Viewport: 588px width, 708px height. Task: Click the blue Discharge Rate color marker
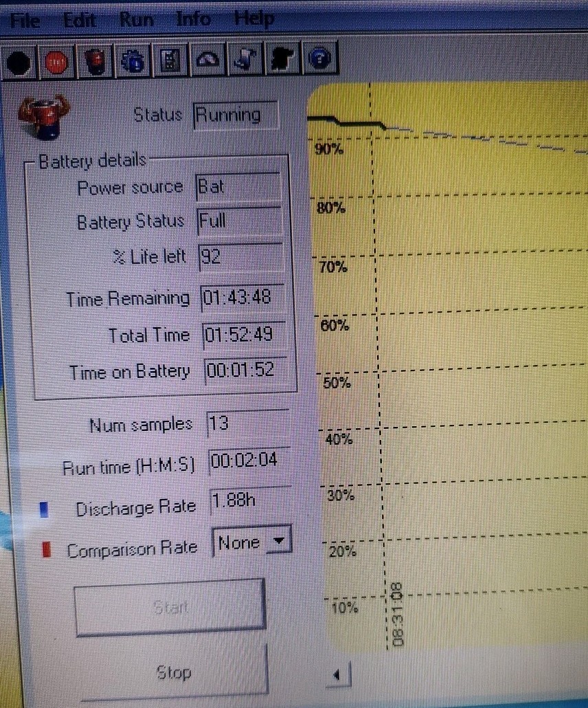44,509
